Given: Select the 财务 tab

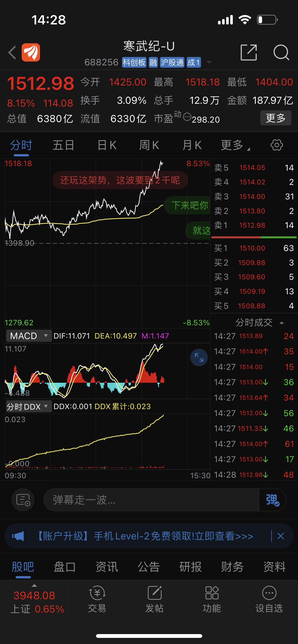Looking at the screenshot, I should tap(233, 567).
